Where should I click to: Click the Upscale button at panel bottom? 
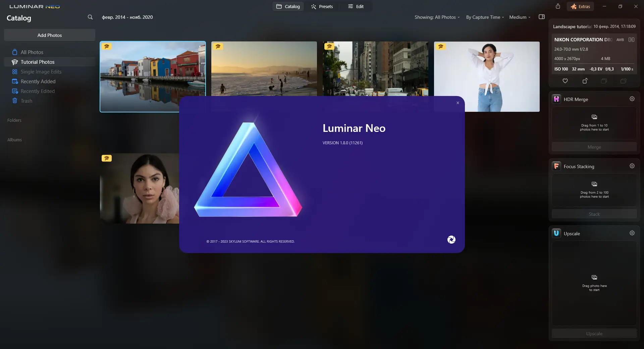coord(594,334)
